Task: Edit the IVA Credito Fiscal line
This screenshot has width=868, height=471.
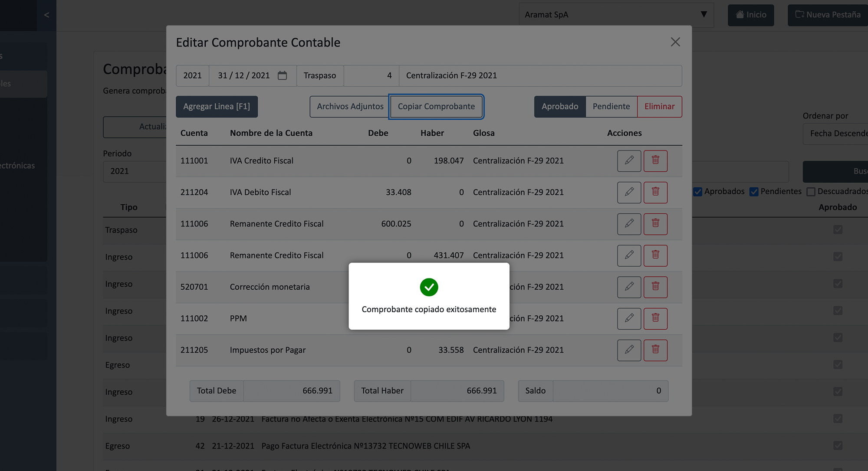Action: (x=629, y=160)
